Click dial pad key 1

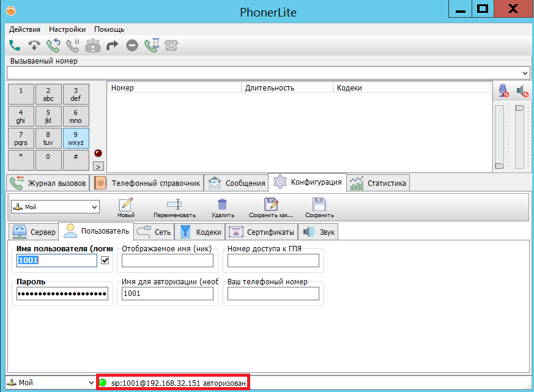pyautogui.click(x=21, y=94)
